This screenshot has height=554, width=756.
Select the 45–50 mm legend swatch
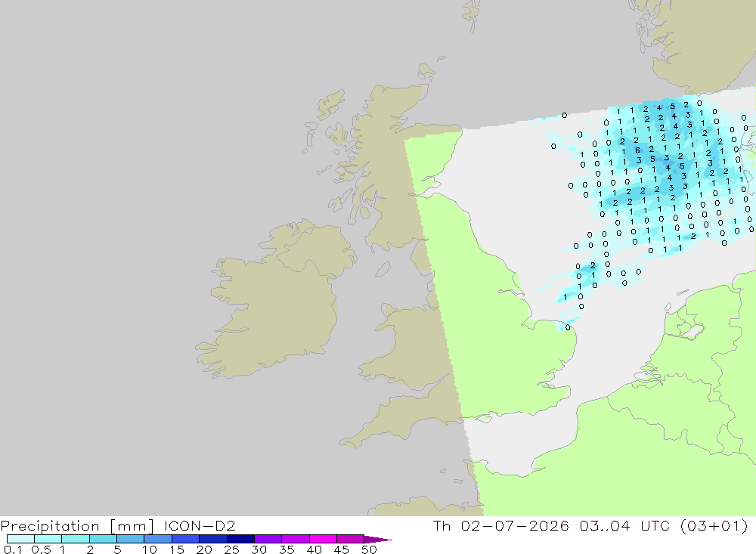click(x=351, y=539)
